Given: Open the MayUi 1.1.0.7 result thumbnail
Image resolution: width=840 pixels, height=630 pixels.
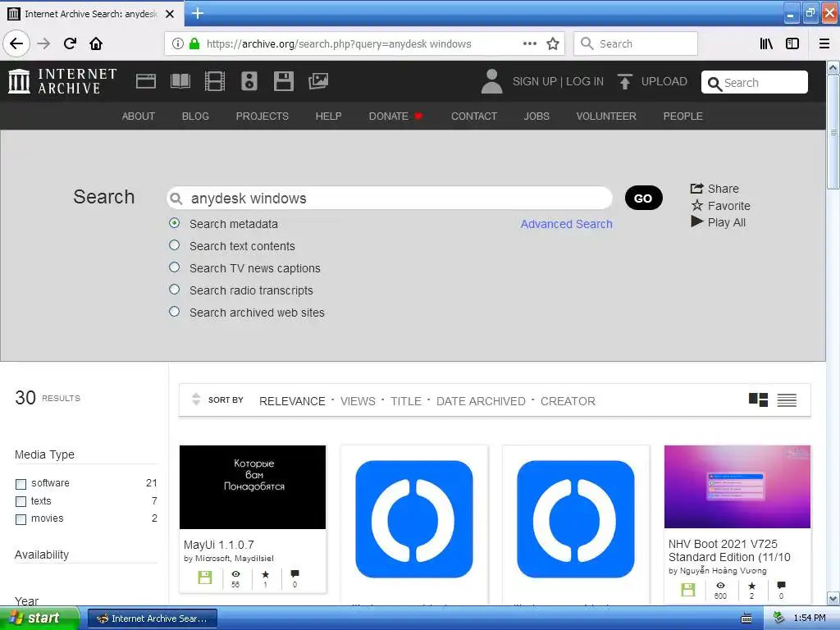Looking at the screenshot, I should [x=253, y=487].
